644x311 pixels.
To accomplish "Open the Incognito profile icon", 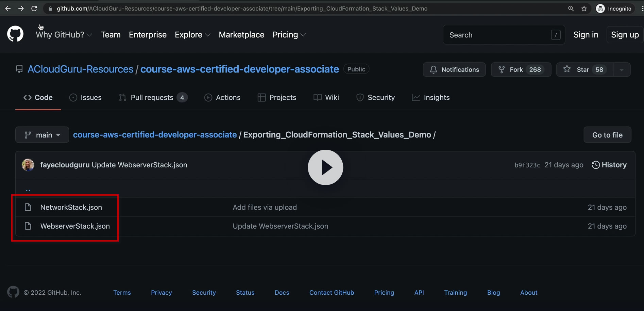I will [x=600, y=9].
